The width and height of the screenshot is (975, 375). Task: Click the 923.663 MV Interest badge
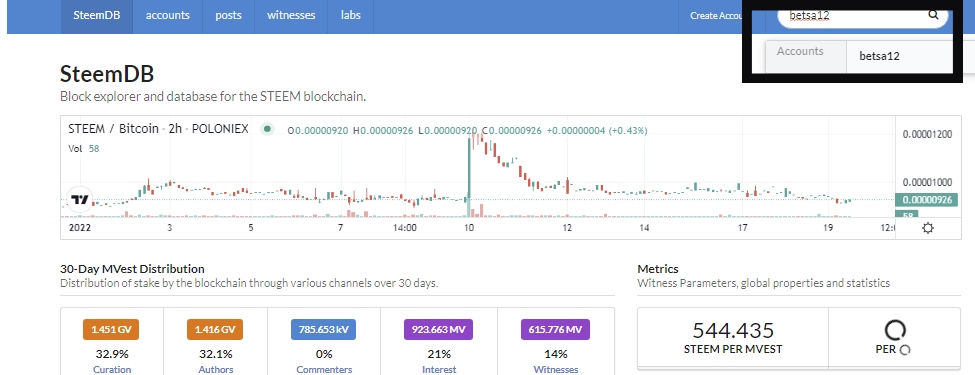coord(438,329)
